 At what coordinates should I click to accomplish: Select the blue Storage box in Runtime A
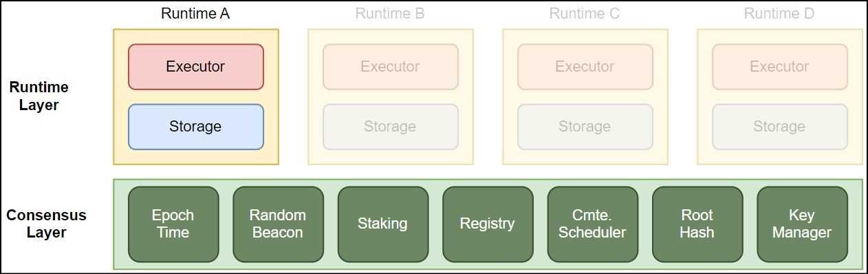pos(195,127)
